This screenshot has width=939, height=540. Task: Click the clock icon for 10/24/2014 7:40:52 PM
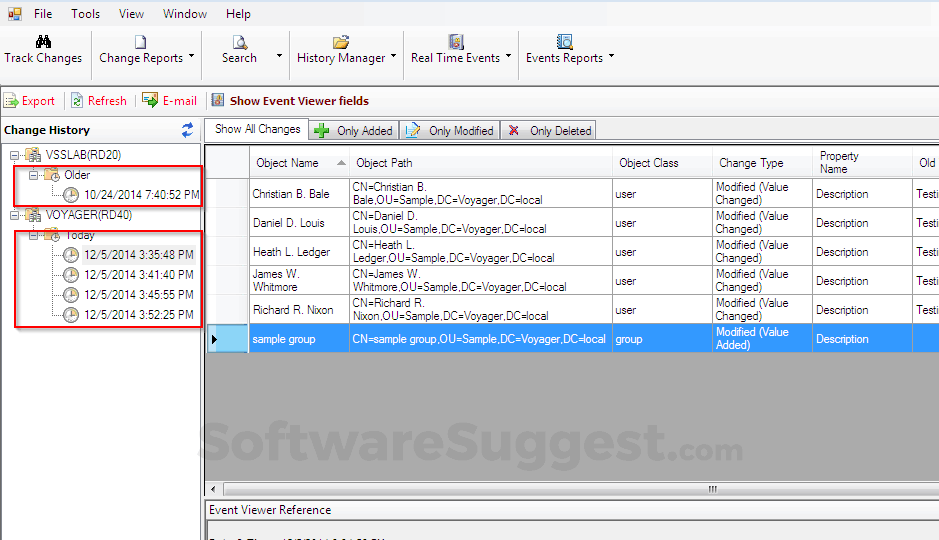[71, 195]
